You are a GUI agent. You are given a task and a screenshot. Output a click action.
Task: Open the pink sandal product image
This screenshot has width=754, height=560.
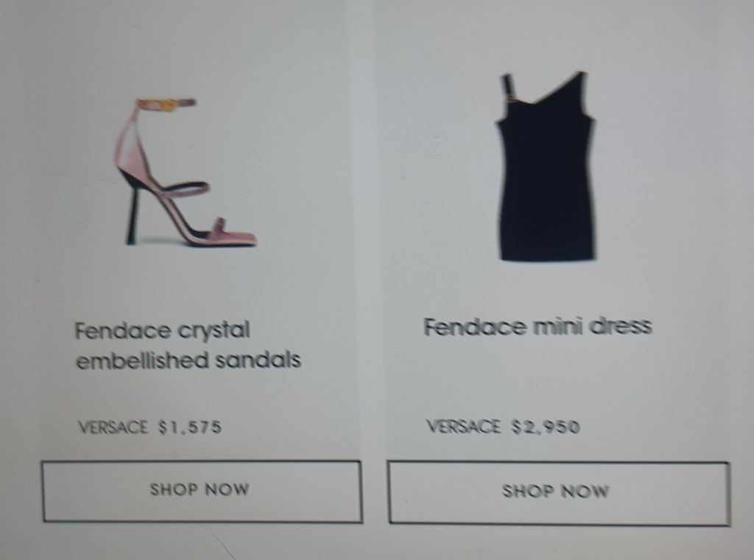[185, 172]
